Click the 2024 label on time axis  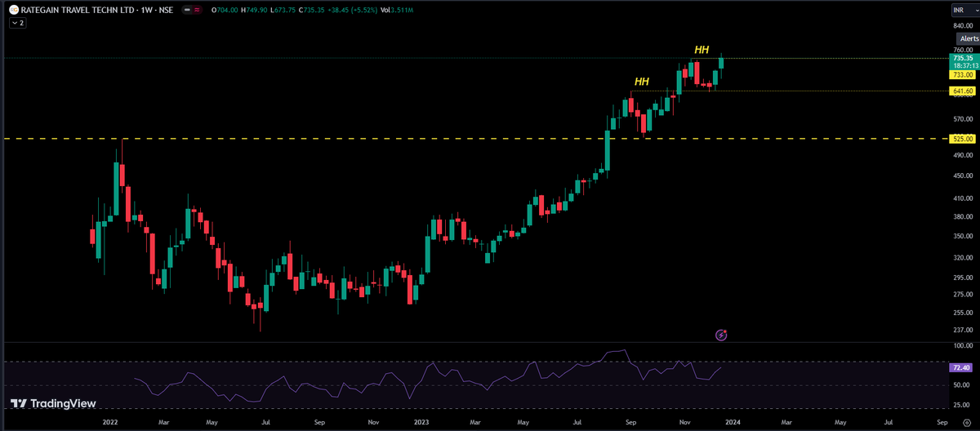point(733,423)
